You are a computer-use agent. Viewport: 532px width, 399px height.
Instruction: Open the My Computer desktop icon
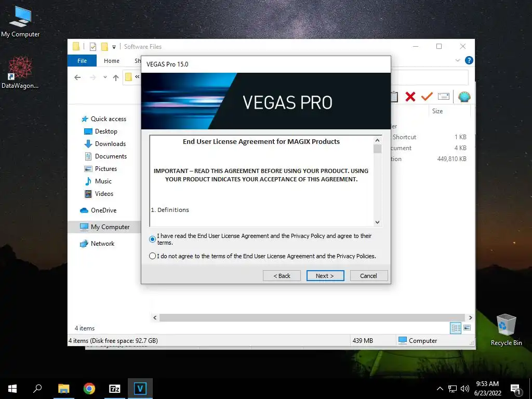pyautogui.click(x=20, y=21)
